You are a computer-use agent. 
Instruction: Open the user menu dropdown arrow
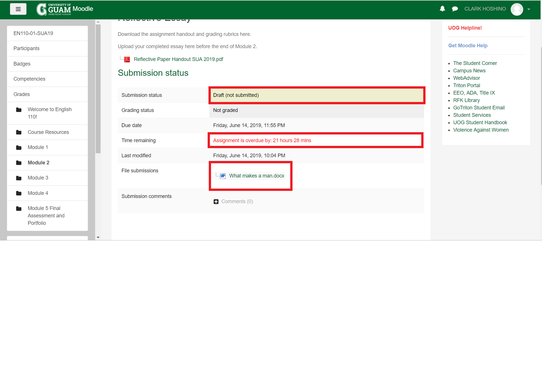(529, 9)
